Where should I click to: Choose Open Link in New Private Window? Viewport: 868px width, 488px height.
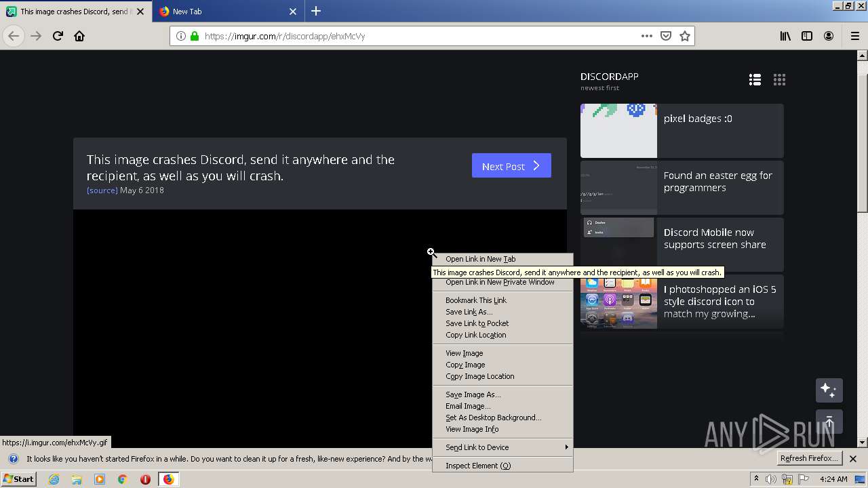point(502,282)
